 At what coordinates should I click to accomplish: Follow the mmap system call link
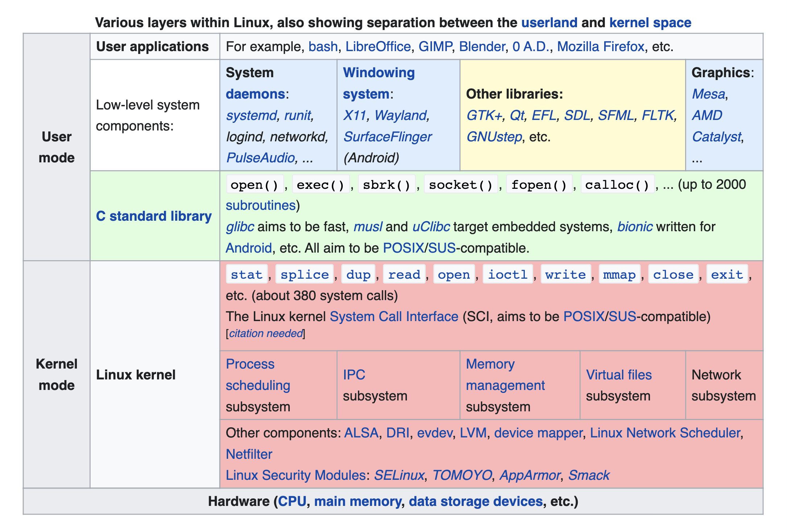coord(619,274)
